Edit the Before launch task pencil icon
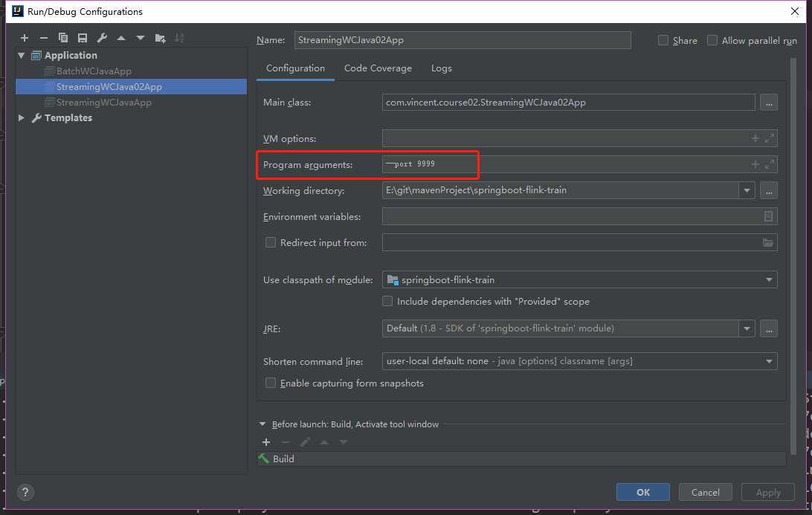812x515 pixels. coord(305,442)
